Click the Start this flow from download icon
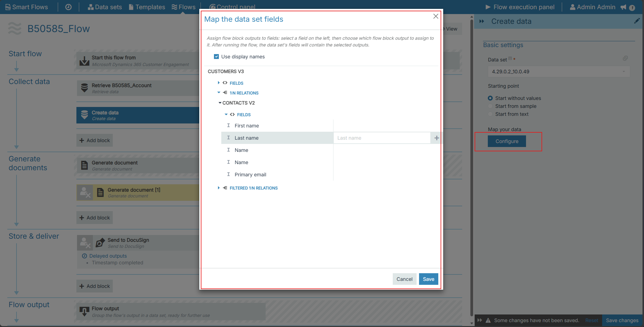Image resolution: width=644 pixels, height=327 pixels. pyautogui.click(x=84, y=61)
